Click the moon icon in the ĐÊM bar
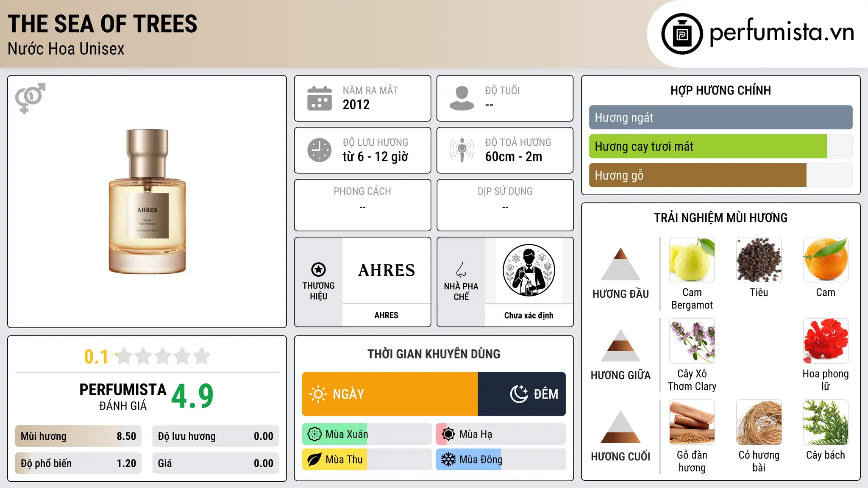 (x=519, y=394)
